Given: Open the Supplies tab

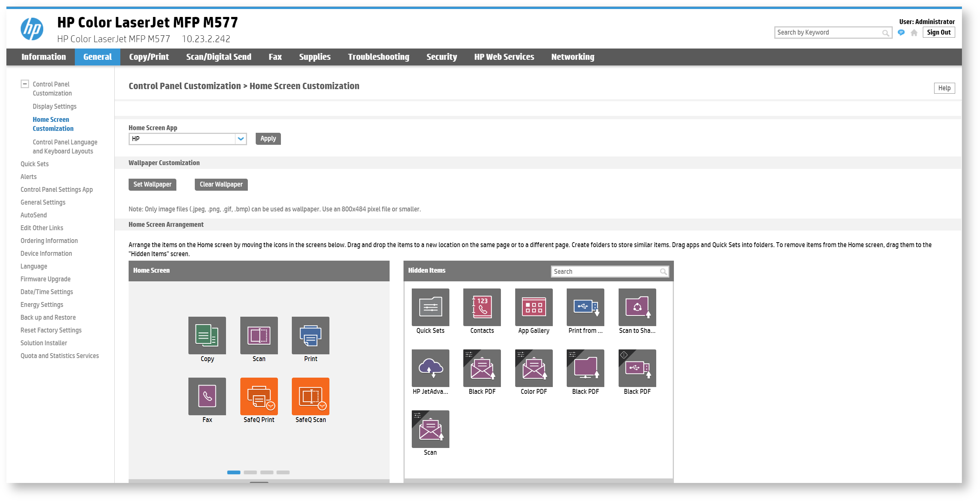Looking at the screenshot, I should click(x=315, y=57).
